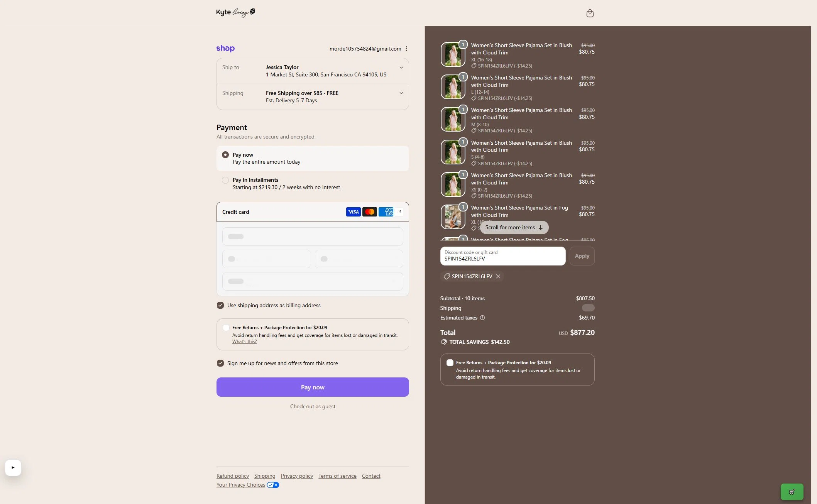Check Free Returns protection in payment form
This screenshot has height=504, width=817.
pyautogui.click(x=226, y=328)
